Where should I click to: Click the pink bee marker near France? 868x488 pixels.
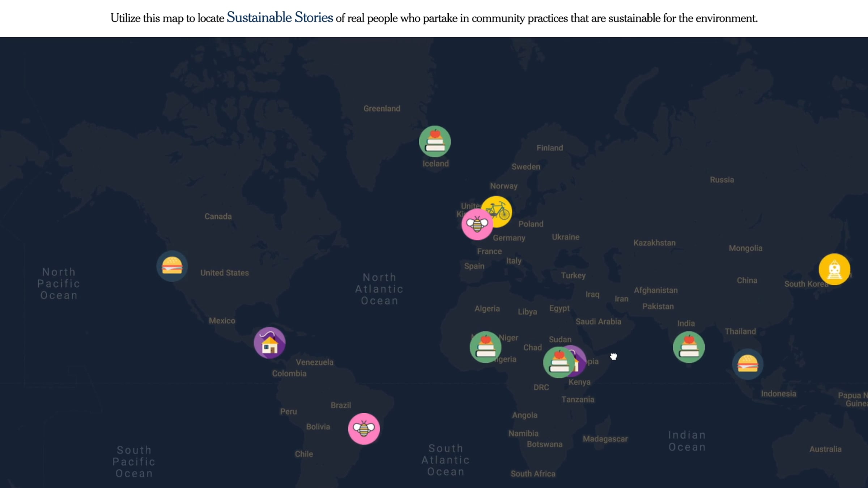coord(477,224)
